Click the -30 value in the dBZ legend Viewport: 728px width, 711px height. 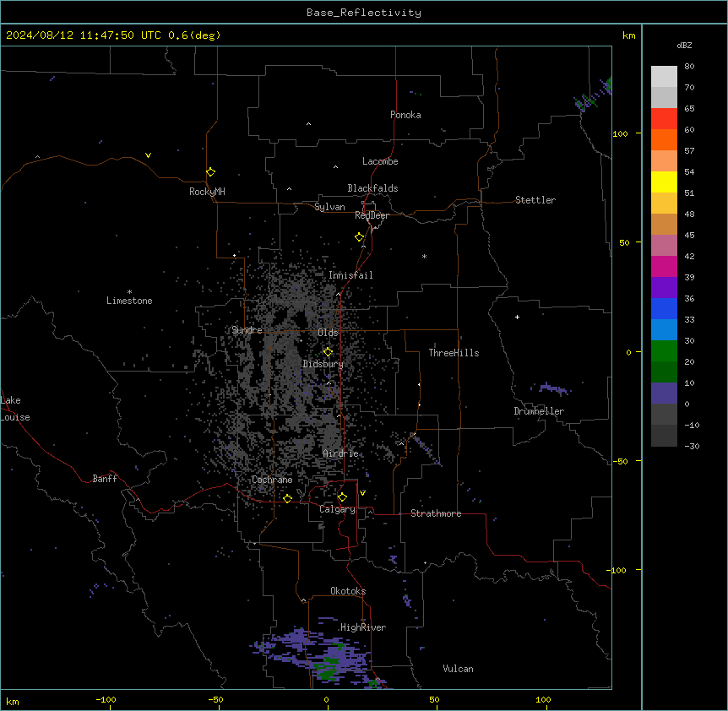pyautogui.click(x=692, y=446)
